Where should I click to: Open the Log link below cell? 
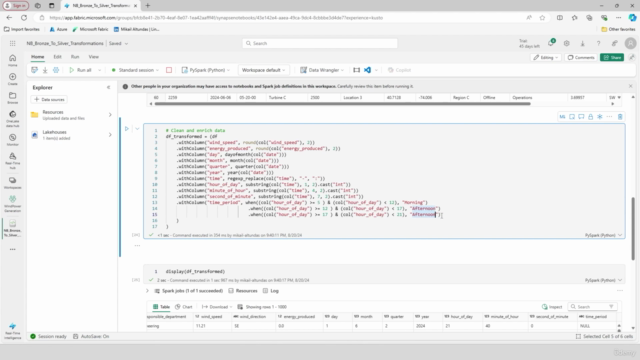(271, 291)
